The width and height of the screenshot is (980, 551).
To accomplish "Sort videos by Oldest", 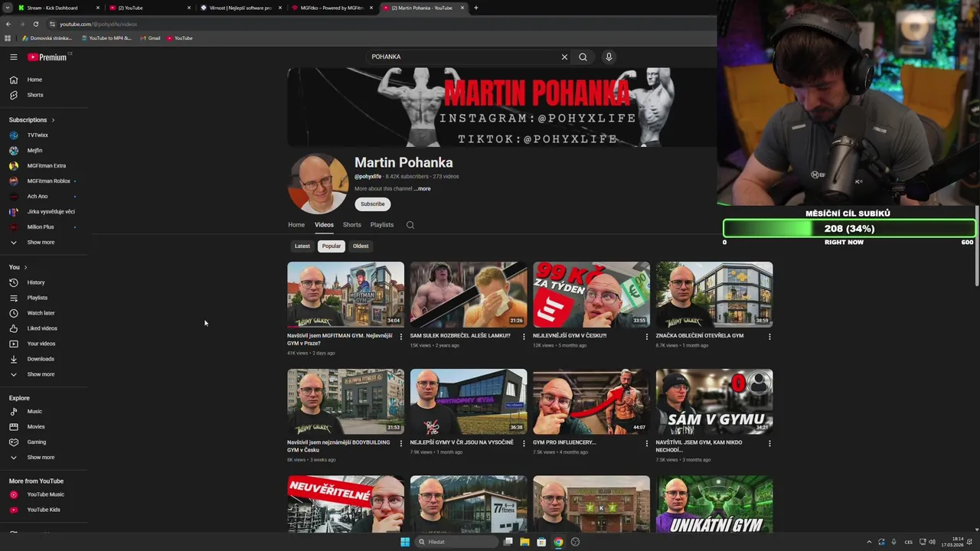I will [x=361, y=246].
